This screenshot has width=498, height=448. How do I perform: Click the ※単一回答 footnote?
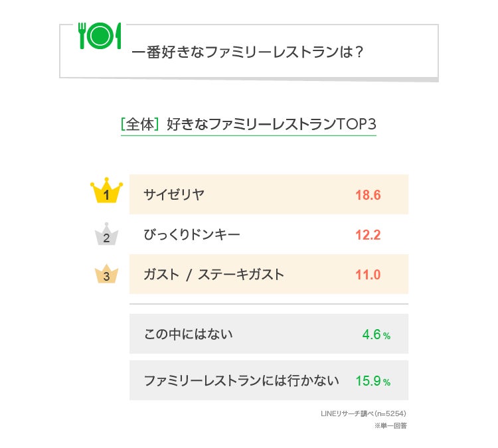tap(390, 425)
